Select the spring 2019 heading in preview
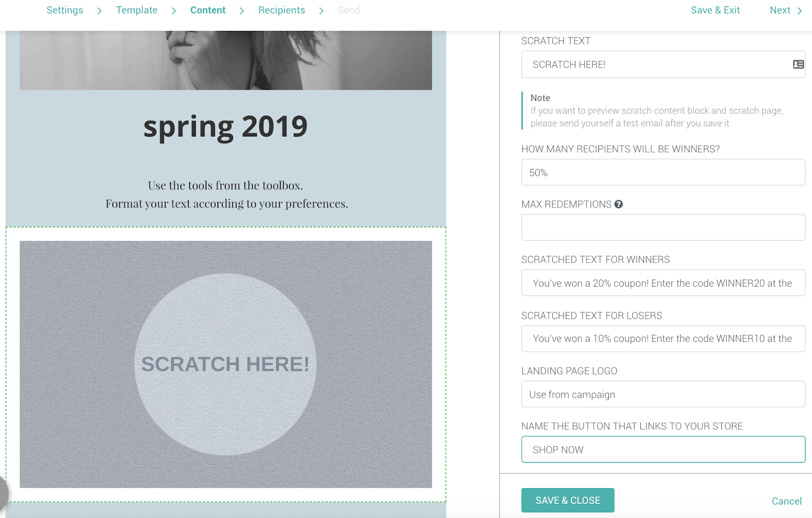This screenshot has width=812, height=518. coord(225,127)
